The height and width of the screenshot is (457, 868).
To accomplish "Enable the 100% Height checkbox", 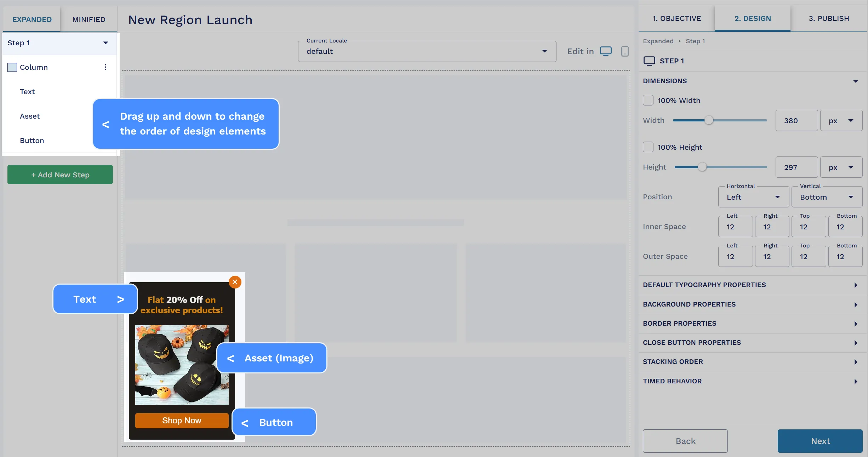I will [648, 147].
